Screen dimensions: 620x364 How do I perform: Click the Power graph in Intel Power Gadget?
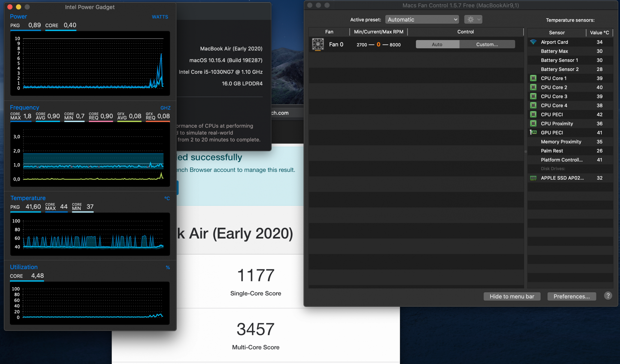tap(90, 63)
